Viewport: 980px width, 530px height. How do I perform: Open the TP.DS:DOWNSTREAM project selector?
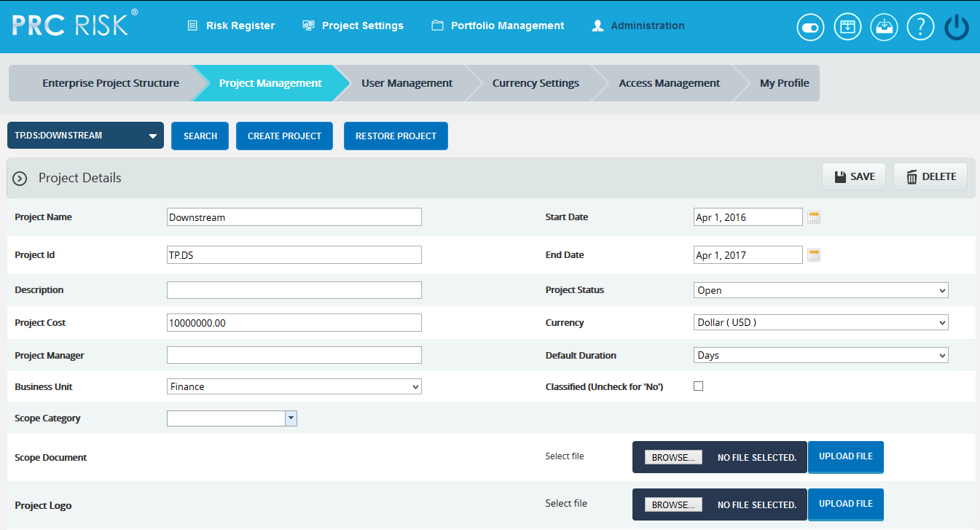tap(85, 136)
